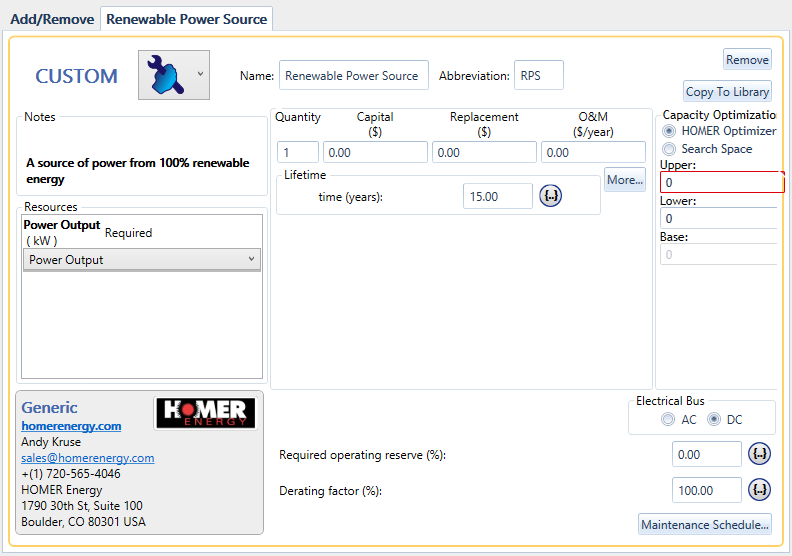Choose AC electrical bus
This screenshot has width=792, height=556.
tap(668, 420)
